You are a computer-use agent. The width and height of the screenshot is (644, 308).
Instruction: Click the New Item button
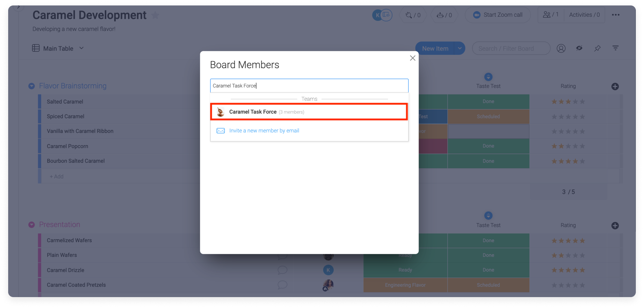(435, 48)
